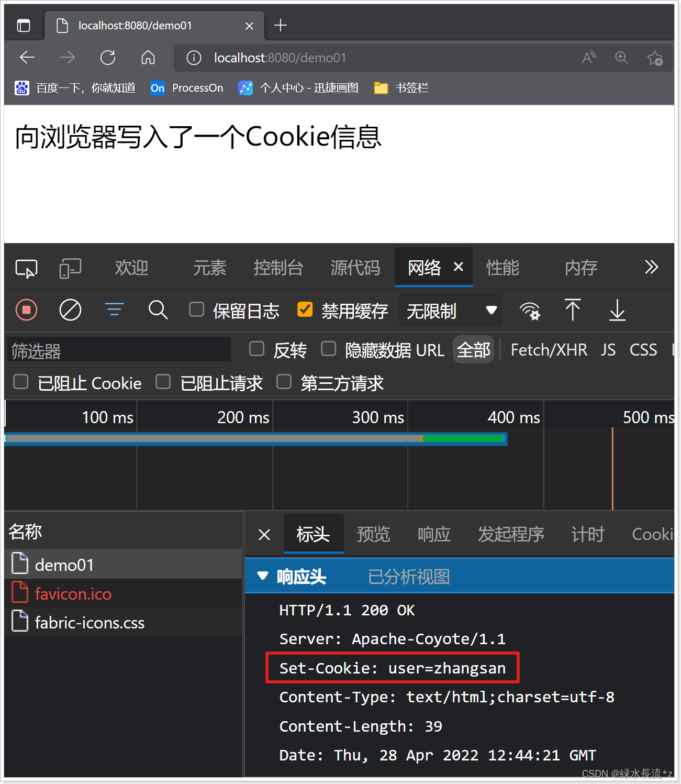Add this page to favorites
The height and width of the screenshot is (784, 681).
tap(654, 58)
